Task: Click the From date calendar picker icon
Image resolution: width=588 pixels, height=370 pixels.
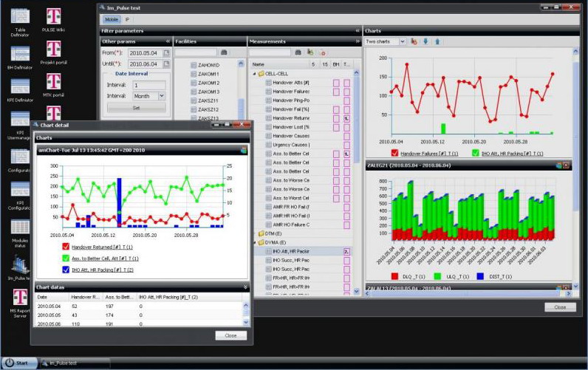Action: (x=167, y=52)
